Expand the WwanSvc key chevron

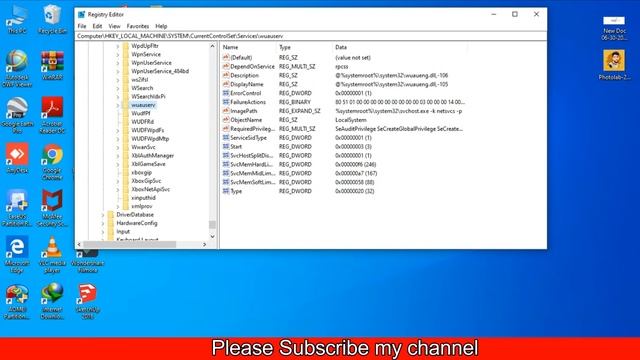tap(118, 147)
